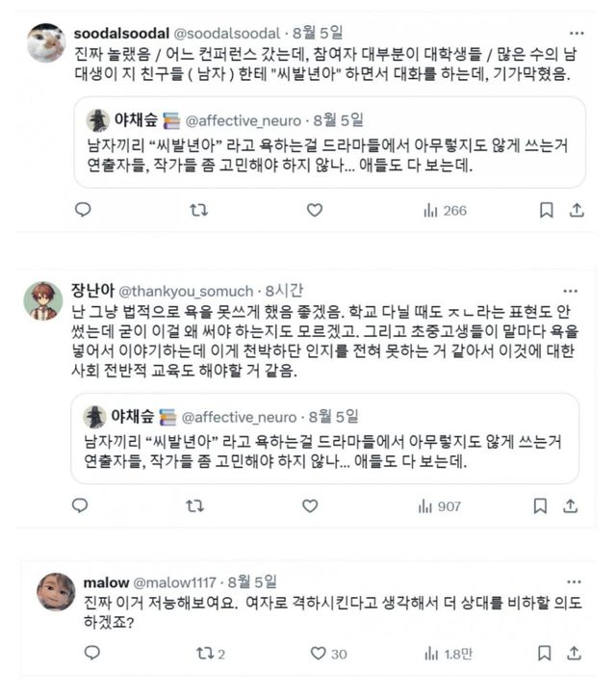Share malow's tweet

[576, 654]
